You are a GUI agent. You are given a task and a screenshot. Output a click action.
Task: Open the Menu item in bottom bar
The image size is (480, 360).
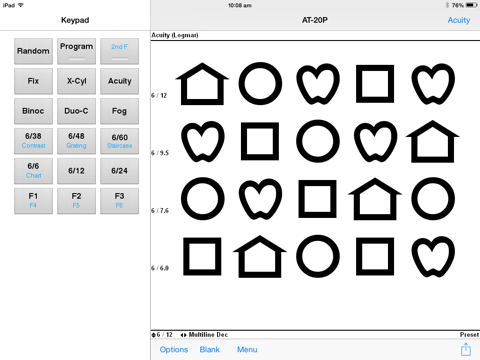coord(247,350)
